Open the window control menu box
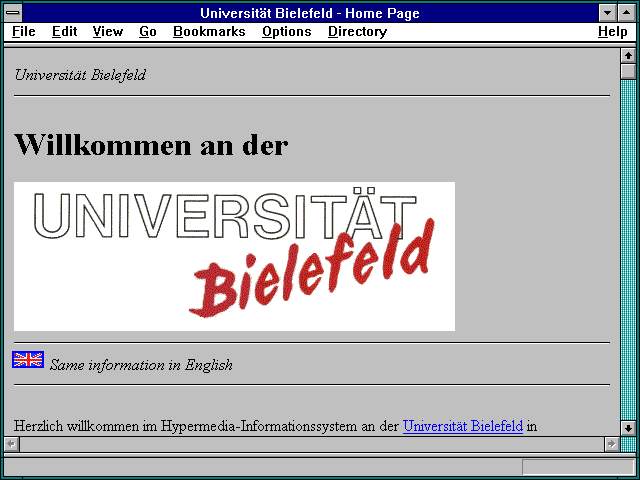This screenshot has width=640, height=480. pyautogui.click(x=13, y=13)
